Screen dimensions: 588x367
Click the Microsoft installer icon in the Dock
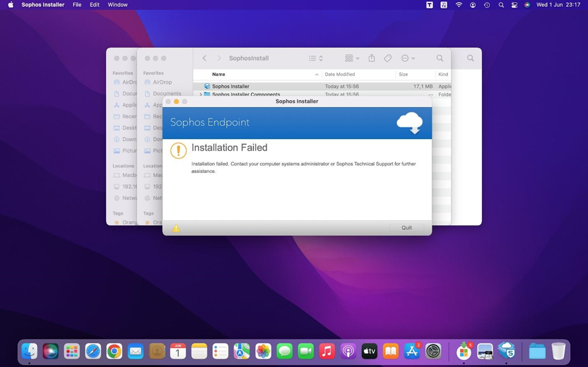[464, 351]
